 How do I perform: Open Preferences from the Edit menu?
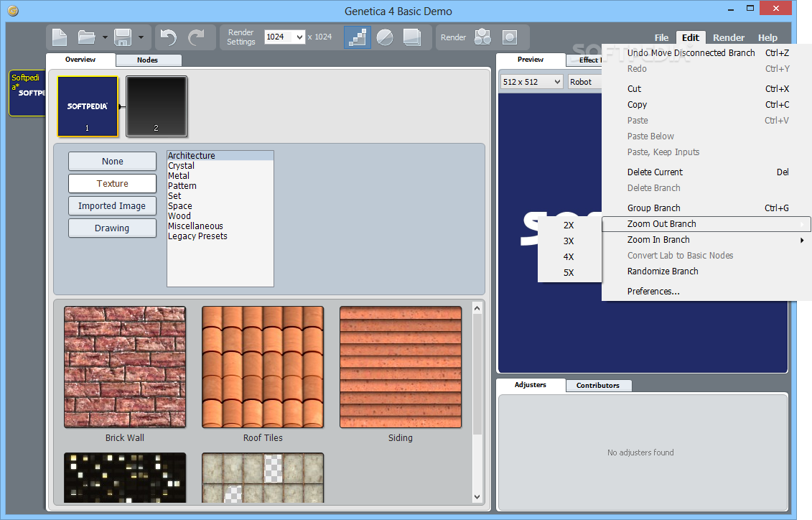tap(706, 291)
